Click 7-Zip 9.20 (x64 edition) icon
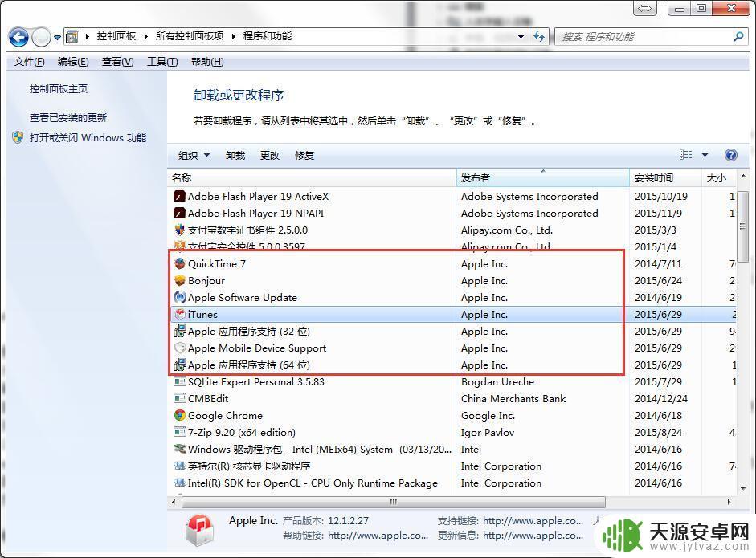756x558 pixels. [x=179, y=432]
